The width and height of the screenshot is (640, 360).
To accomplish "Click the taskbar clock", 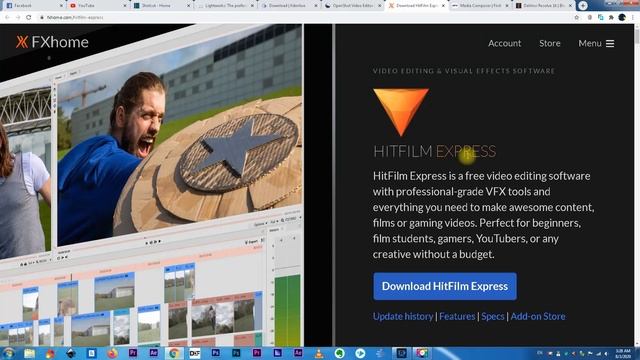I will coord(623,353).
